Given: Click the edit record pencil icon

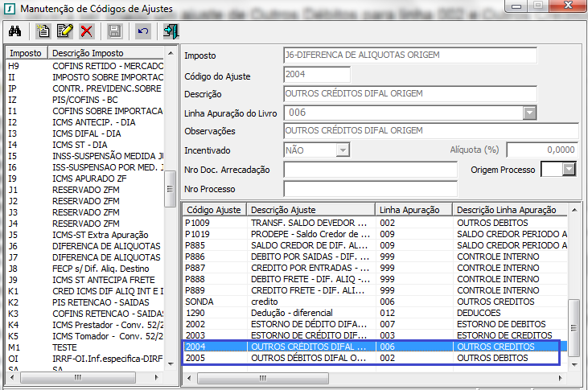Looking at the screenshot, I should (x=65, y=31).
